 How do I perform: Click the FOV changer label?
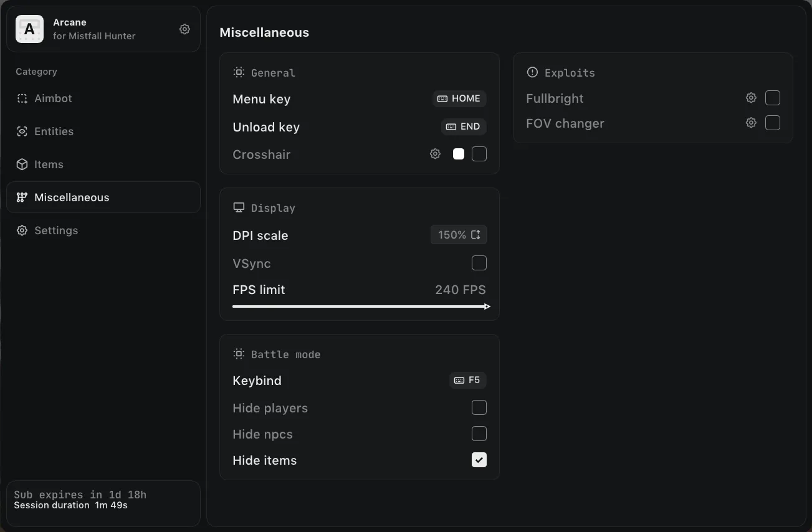click(x=565, y=123)
